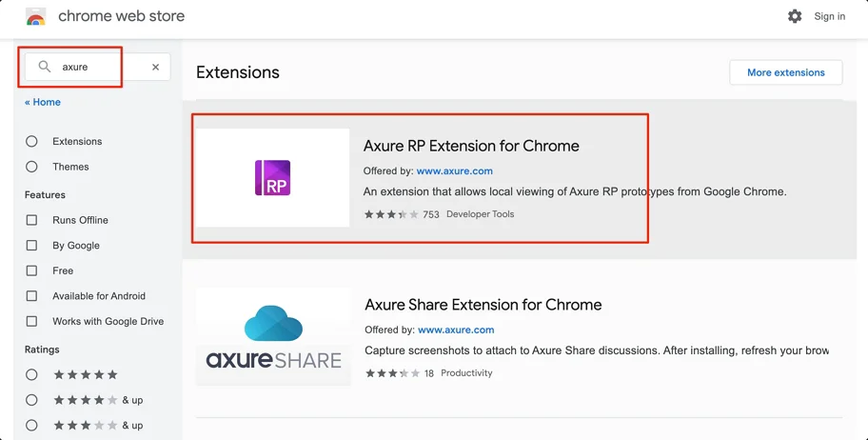Check the Free filter checkbox
Viewport: 868px width, 440px height.
tap(31, 270)
